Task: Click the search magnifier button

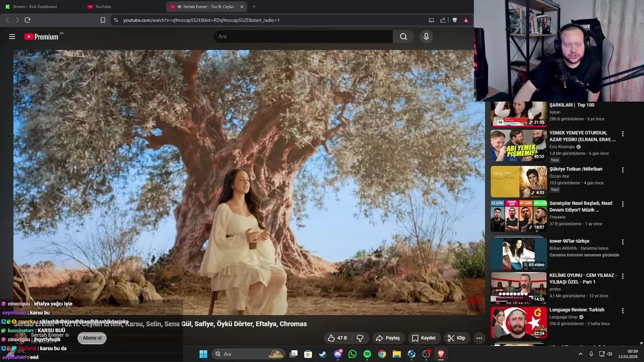Action: pos(404,37)
